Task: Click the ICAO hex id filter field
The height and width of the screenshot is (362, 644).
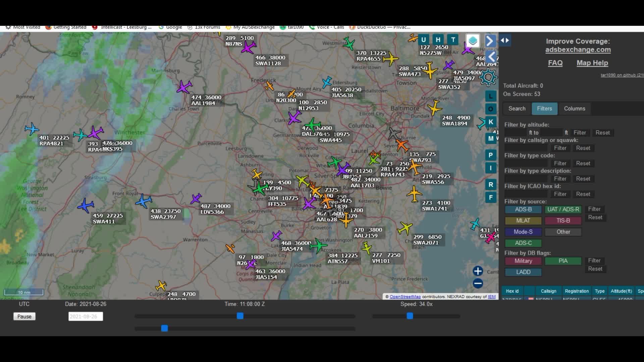Action: pos(526,194)
